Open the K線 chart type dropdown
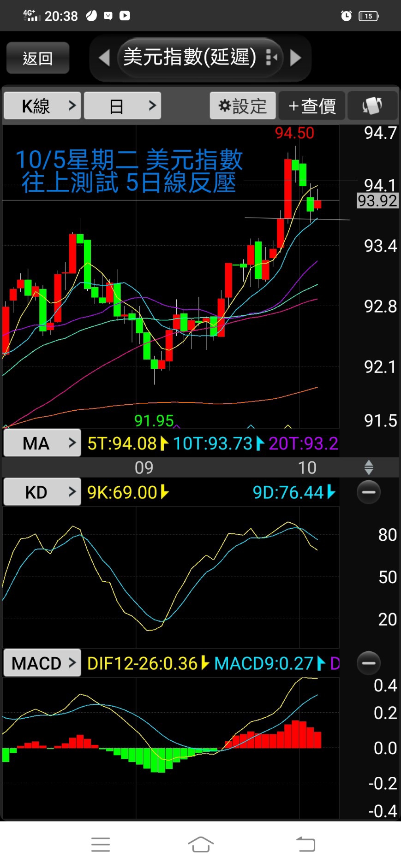 click(x=42, y=106)
